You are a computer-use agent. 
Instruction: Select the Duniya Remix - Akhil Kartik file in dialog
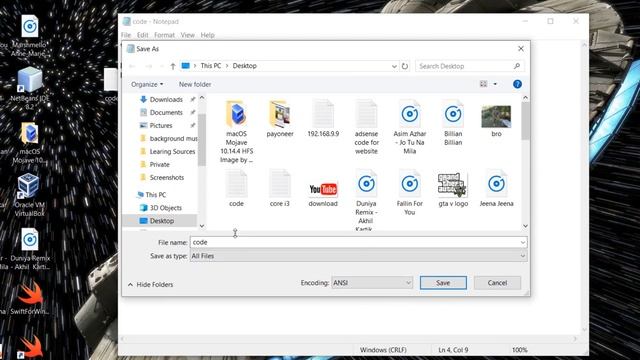coord(366,200)
